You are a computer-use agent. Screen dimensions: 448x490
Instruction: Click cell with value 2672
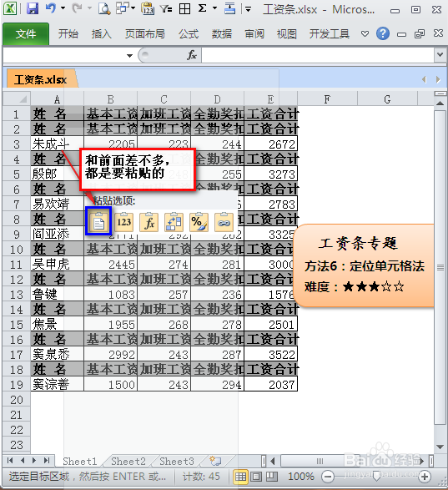click(271, 144)
